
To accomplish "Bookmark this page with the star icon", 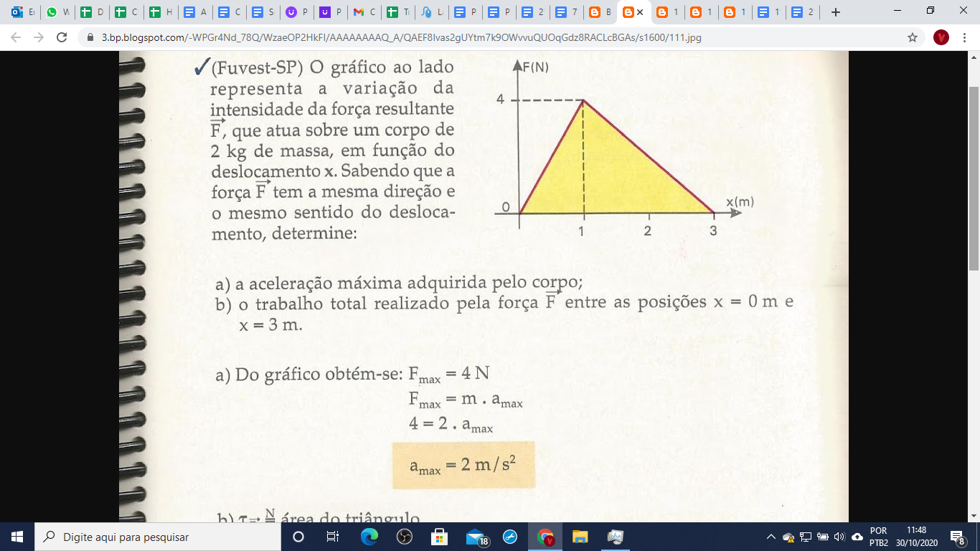I will (913, 37).
